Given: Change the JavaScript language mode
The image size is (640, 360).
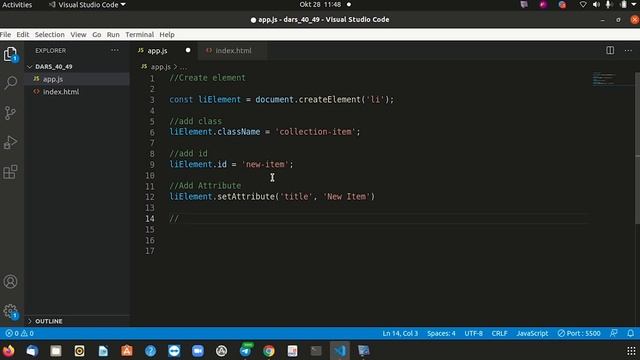Looking at the screenshot, I should [532, 333].
